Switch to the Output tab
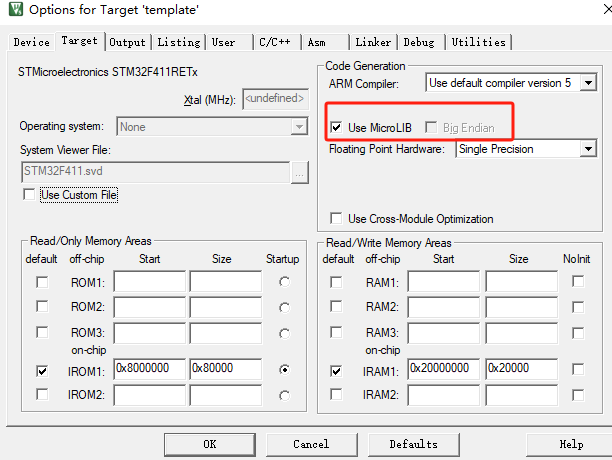The width and height of the screenshot is (612, 460). coord(127,42)
